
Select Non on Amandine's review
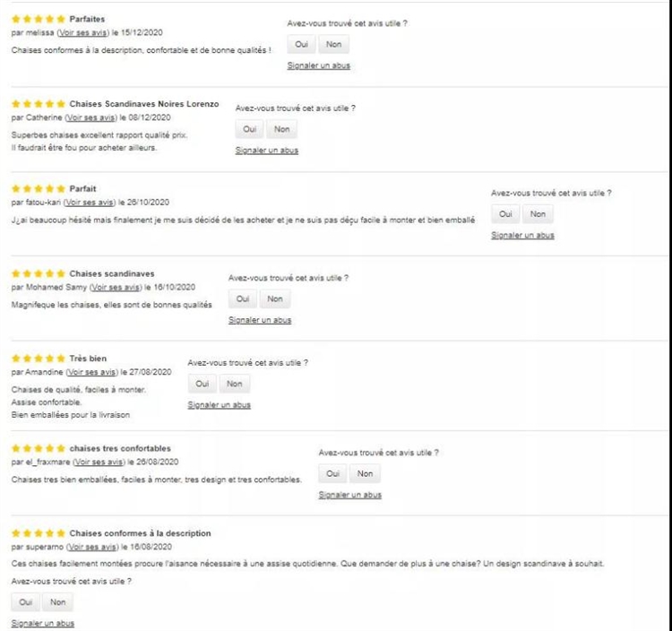pyautogui.click(x=234, y=385)
